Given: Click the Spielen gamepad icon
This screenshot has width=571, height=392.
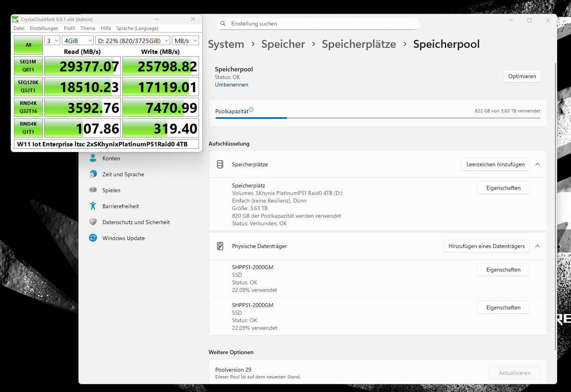Looking at the screenshot, I should [x=93, y=190].
